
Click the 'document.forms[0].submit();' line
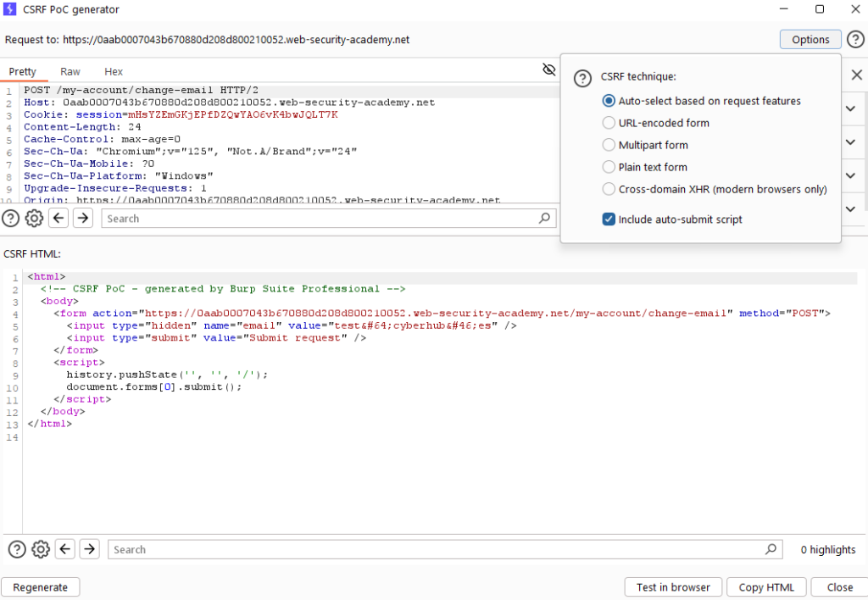(154, 387)
